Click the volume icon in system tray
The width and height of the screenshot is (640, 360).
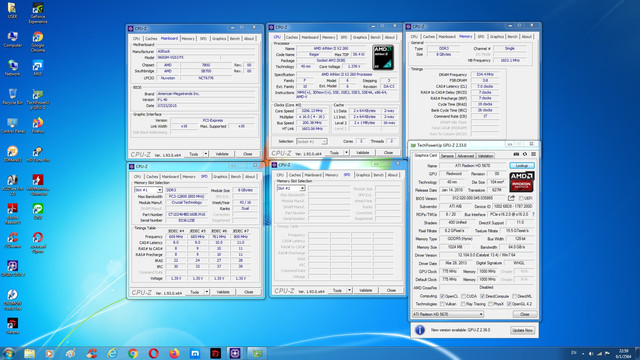(x=591, y=353)
